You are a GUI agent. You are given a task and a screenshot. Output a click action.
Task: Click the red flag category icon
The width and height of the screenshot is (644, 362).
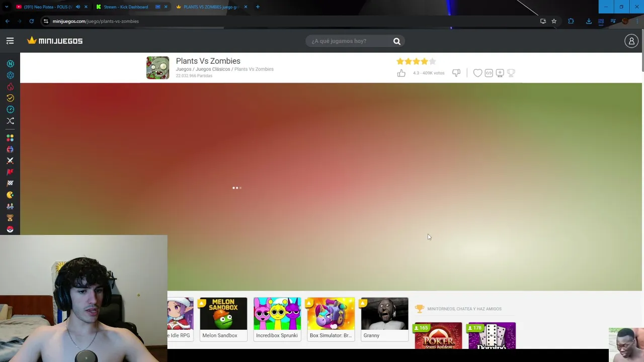tap(10, 172)
